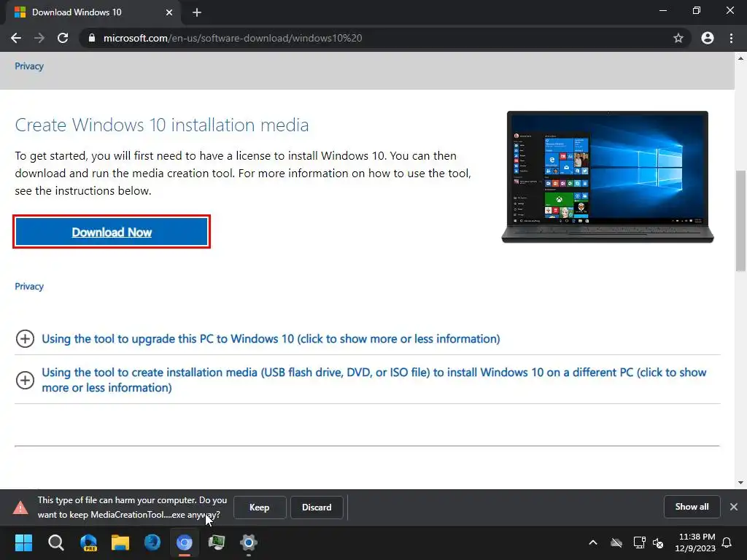Screen dimensions: 747x560
Task: Show hidden system tray icons
Action: (x=593, y=542)
